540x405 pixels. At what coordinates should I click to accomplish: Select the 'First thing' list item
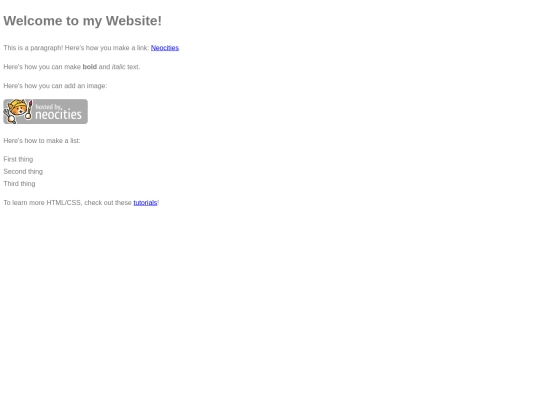18,159
